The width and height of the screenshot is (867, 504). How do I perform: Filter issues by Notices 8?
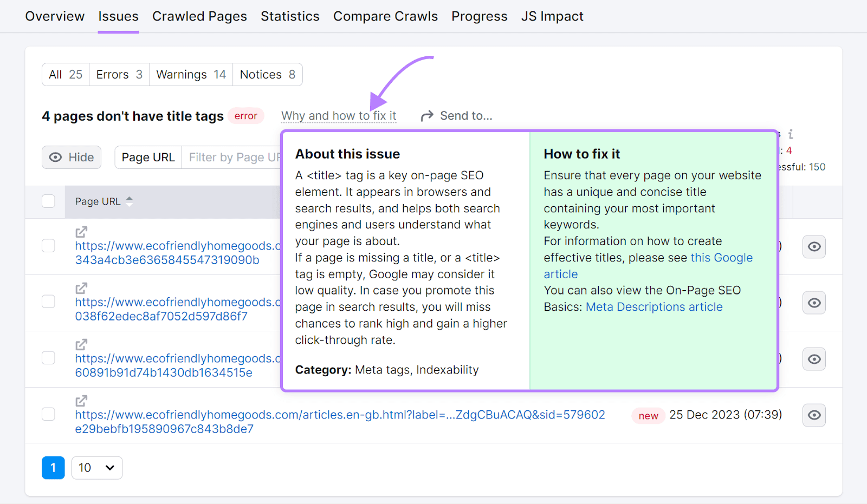pos(268,75)
